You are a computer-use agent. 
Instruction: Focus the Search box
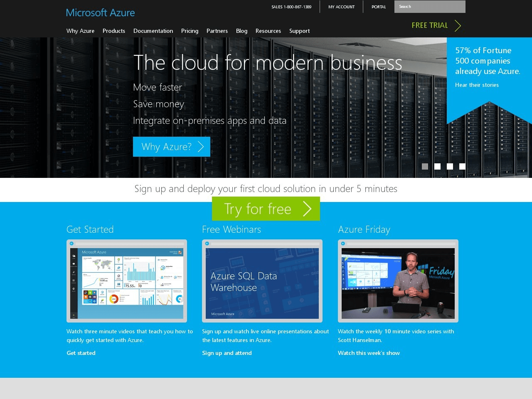coord(430,7)
